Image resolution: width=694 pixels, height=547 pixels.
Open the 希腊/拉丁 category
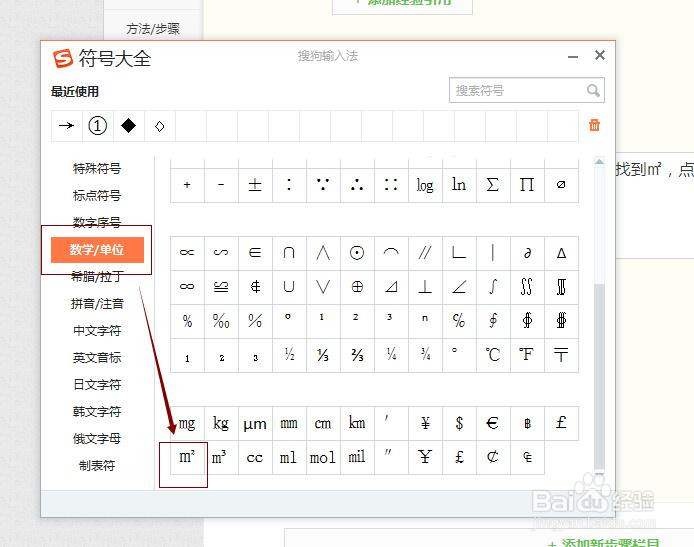(97, 277)
